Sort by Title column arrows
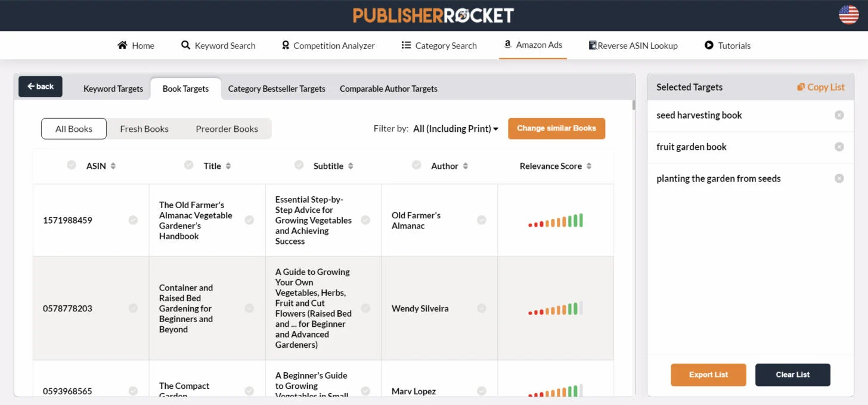 tap(228, 166)
